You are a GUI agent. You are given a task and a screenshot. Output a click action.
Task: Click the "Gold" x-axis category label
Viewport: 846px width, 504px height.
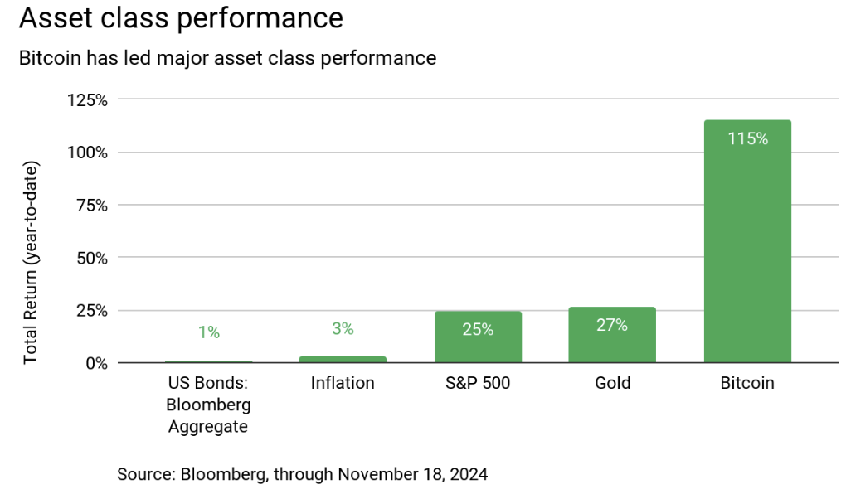[612, 384]
